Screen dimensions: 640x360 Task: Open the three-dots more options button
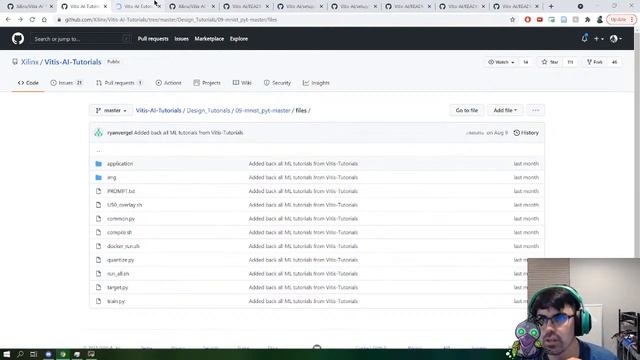tap(536, 110)
